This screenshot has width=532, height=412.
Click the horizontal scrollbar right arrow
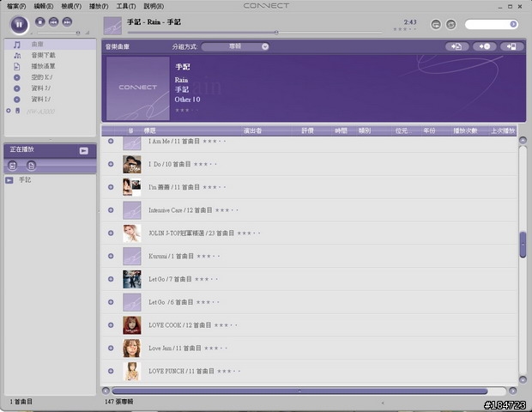coord(512,391)
